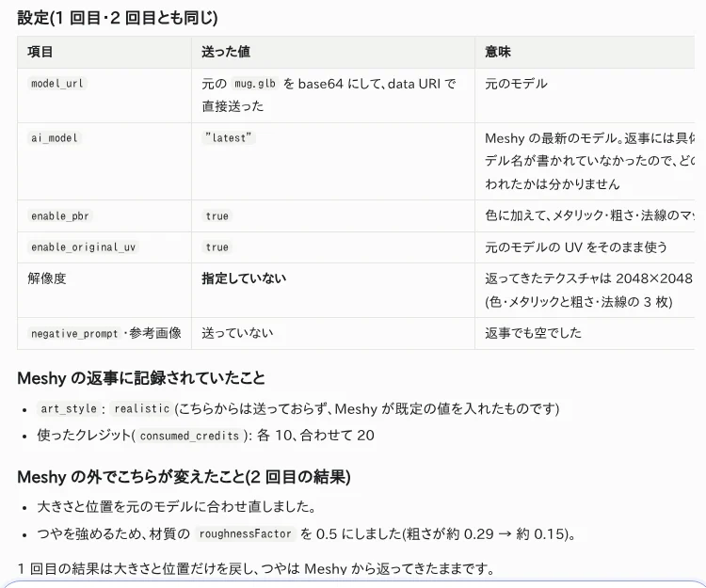Click the text 返ってきたテクスチャは 2048×2048

pos(588,278)
